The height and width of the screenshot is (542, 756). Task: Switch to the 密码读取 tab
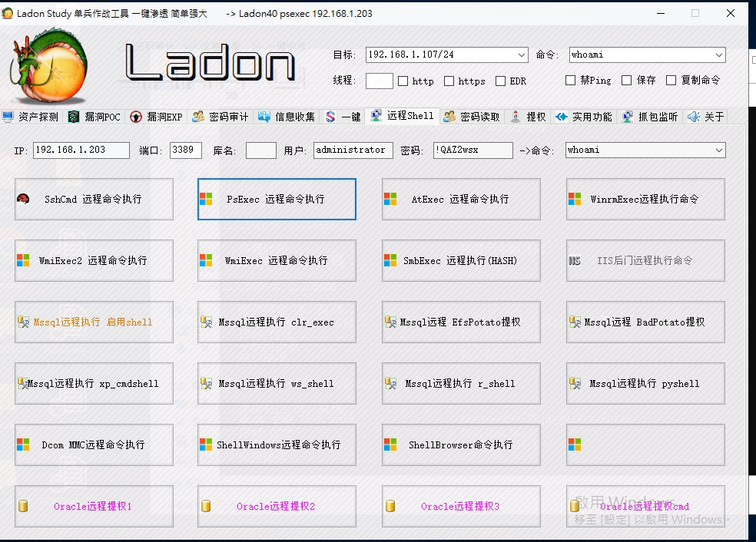coord(473,117)
